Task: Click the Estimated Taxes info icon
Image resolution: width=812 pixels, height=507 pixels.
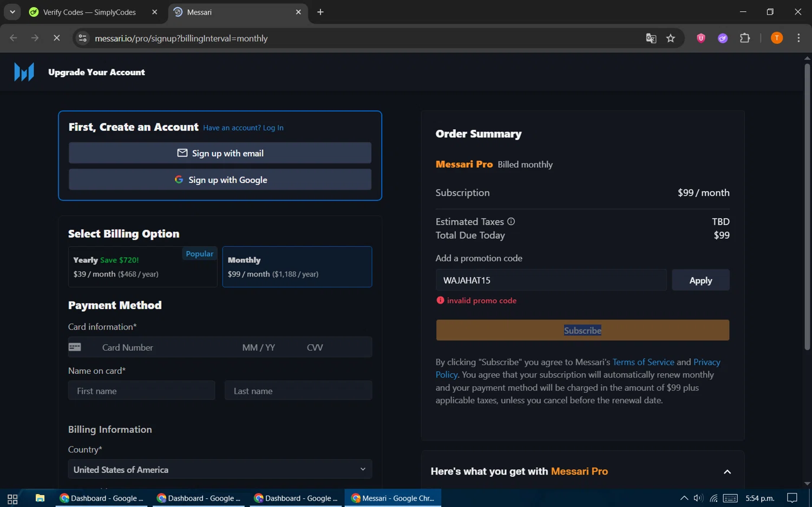Action: pyautogui.click(x=511, y=221)
